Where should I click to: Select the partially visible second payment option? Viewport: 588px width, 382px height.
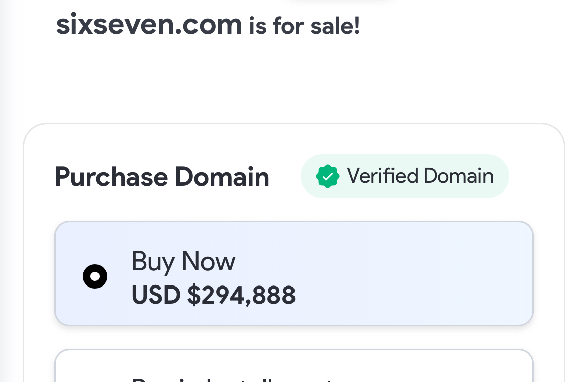(x=293, y=366)
